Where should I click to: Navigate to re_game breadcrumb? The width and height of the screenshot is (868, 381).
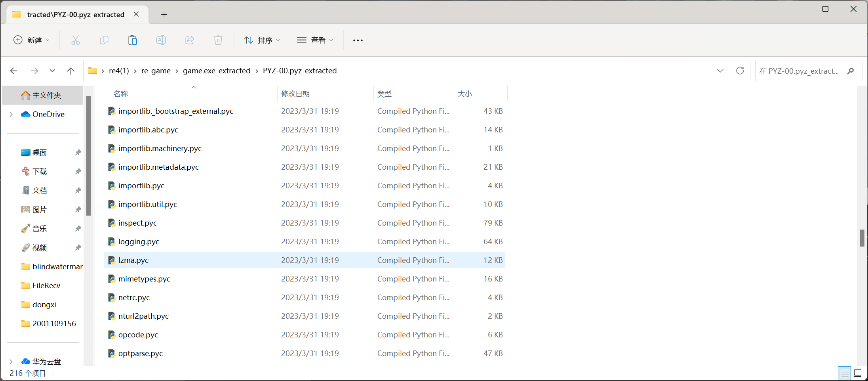click(x=156, y=71)
